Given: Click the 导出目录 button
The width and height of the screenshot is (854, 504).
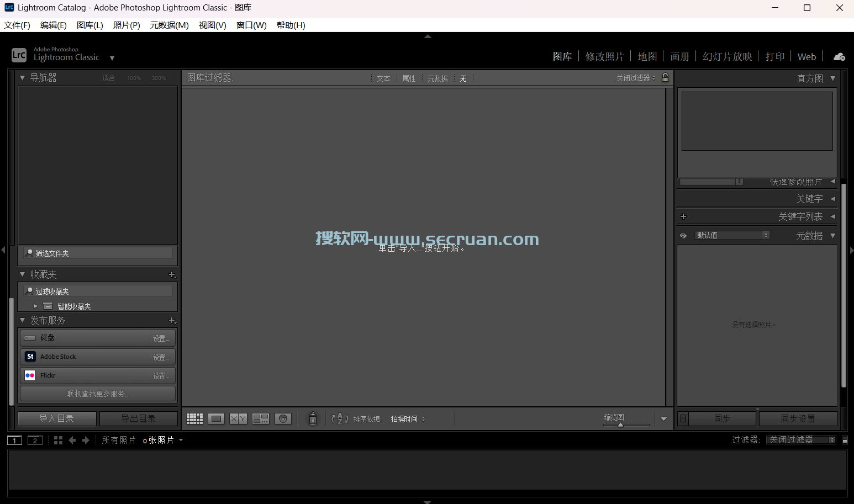Looking at the screenshot, I should [139, 418].
